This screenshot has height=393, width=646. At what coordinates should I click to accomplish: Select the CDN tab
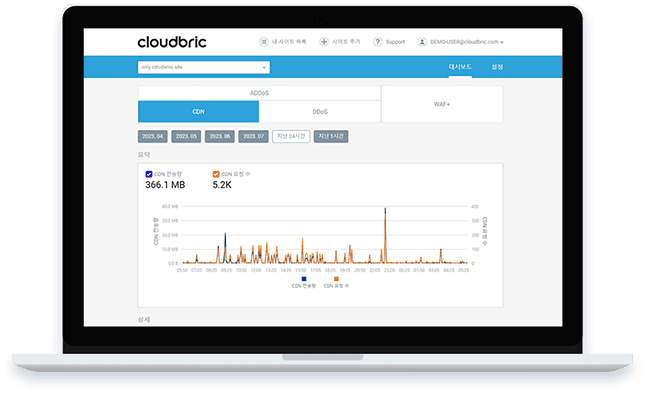pos(199,112)
